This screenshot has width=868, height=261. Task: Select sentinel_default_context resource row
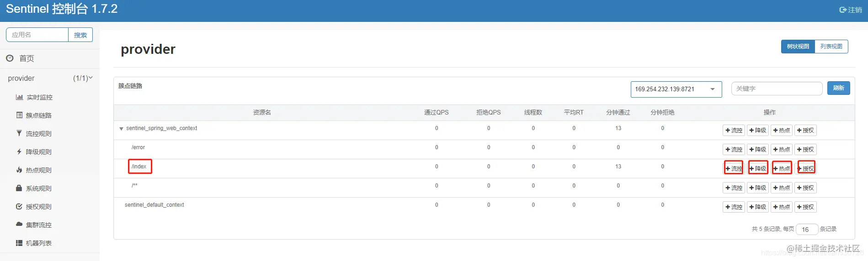click(x=484, y=207)
